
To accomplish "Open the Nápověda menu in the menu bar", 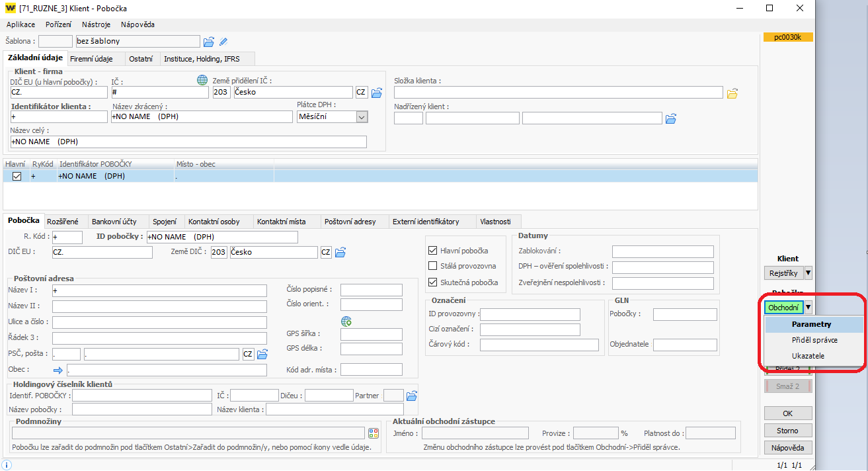I will pyautogui.click(x=138, y=24).
